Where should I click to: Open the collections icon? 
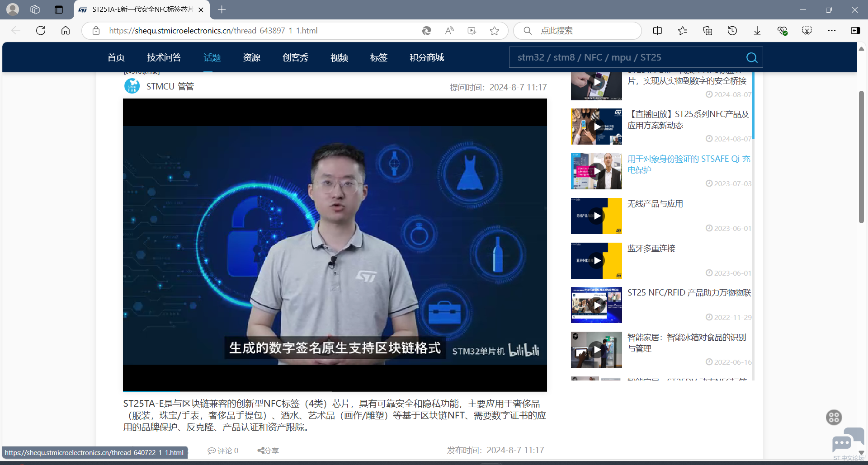[x=708, y=30]
